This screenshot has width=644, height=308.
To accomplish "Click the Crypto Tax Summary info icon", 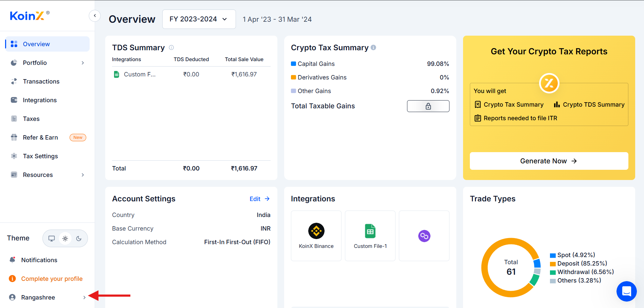I will point(373,48).
